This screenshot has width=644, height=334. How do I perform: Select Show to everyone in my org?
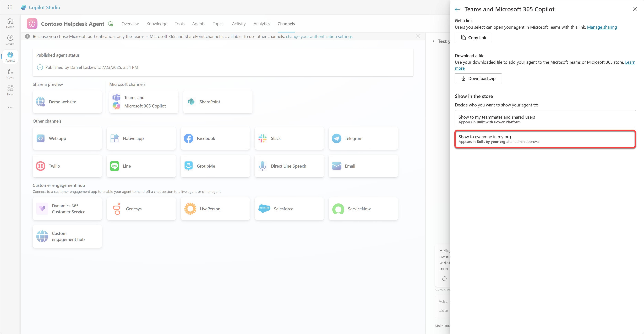tap(545, 139)
